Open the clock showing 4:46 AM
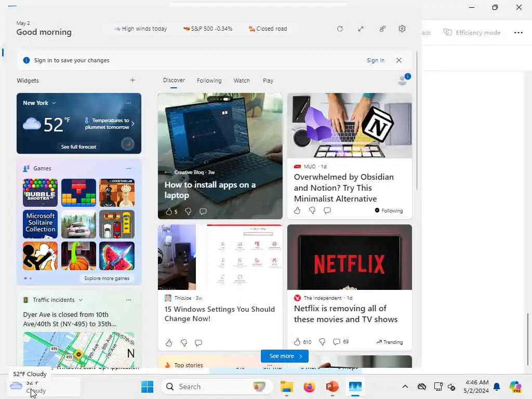 coord(476,387)
